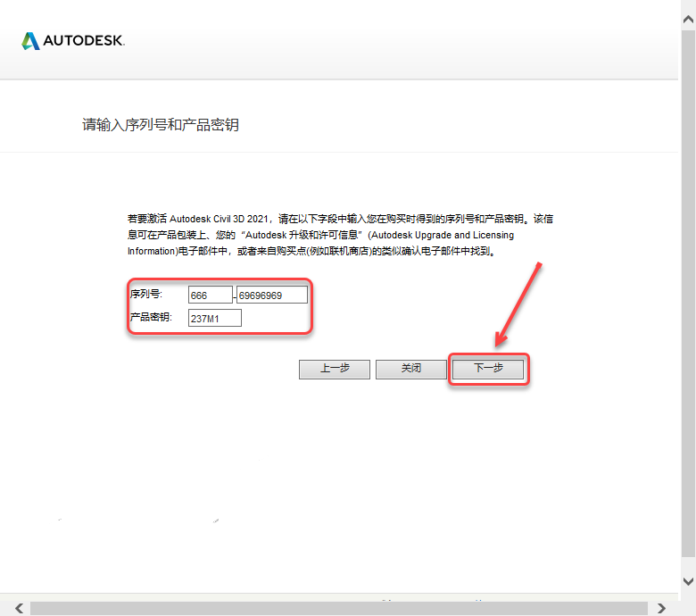
Task: Focus serial number prefix field 666
Action: click(211, 295)
